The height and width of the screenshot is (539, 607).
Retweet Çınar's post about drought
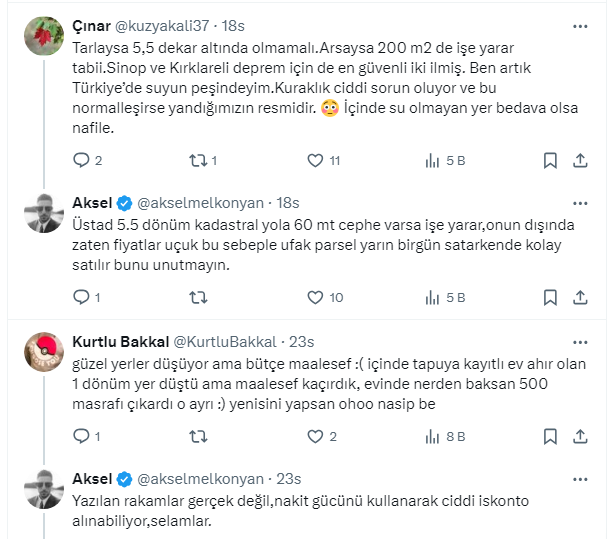click(x=198, y=160)
